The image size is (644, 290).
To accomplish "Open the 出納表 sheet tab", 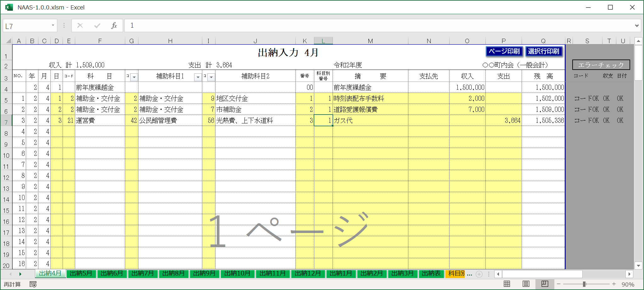I will point(431,273).
